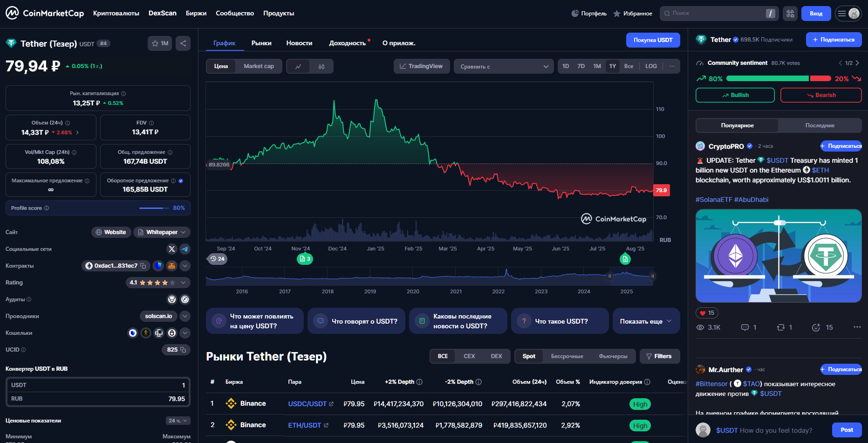Click the USDT amount converter field
This screenshot has height=443, width=868.
tap(98, 385)
